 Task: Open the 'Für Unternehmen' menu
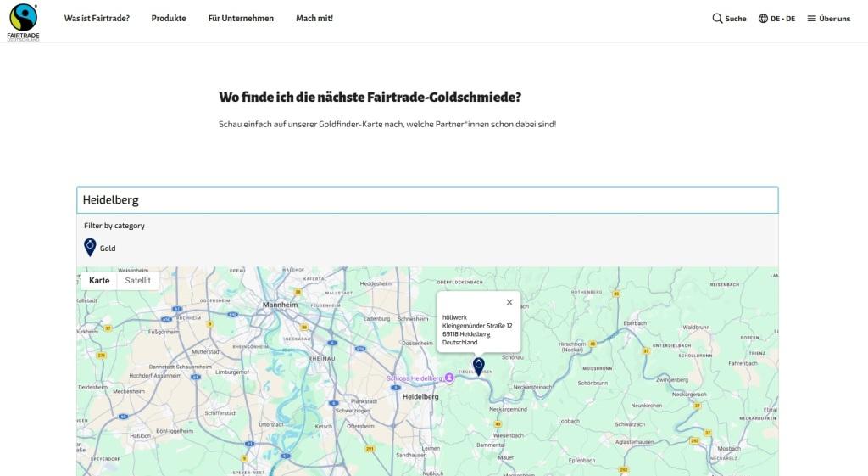click(241, 19)
